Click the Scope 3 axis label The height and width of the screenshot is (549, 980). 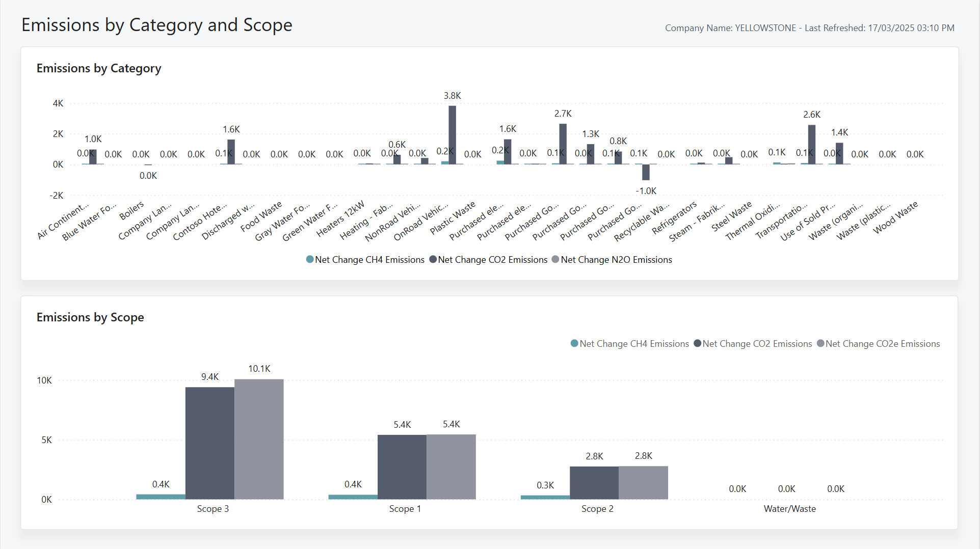(213, 509)
